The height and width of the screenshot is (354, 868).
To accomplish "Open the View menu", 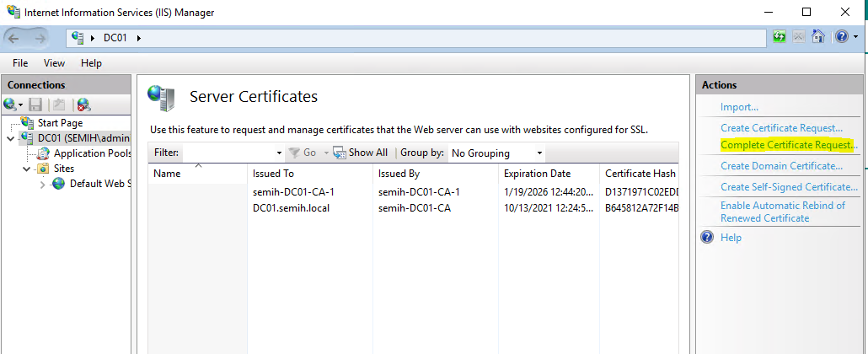I will tap(54, 63).
